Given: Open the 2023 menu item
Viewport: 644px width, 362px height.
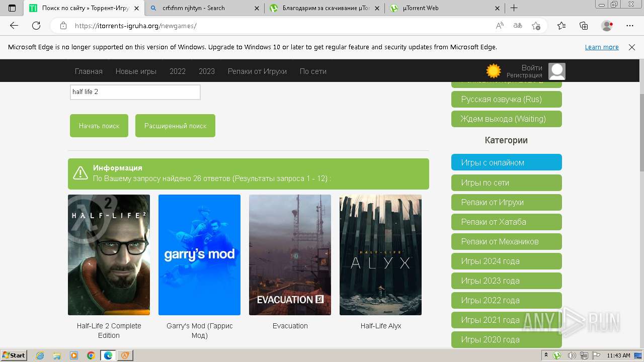Looking at the screenshot, I should coord(207,71).
